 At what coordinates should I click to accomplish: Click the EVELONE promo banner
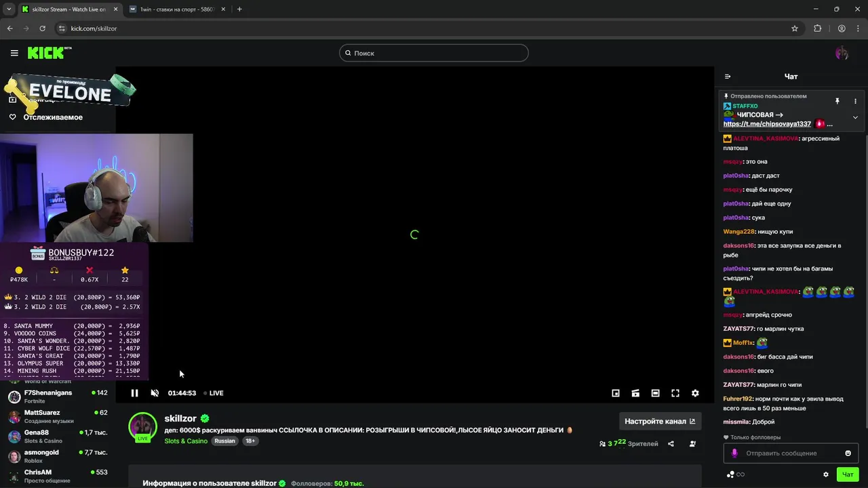pyautogui.click(x=69, y=92)
